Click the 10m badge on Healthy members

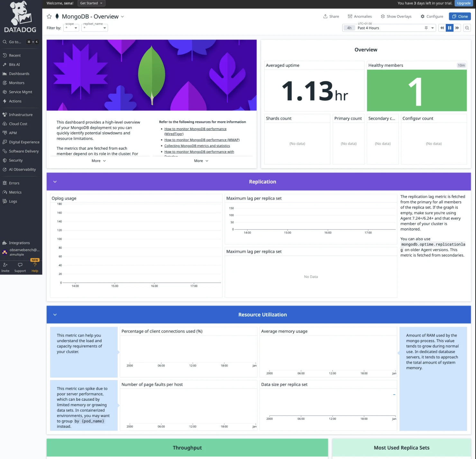click(x=461, y=65)
